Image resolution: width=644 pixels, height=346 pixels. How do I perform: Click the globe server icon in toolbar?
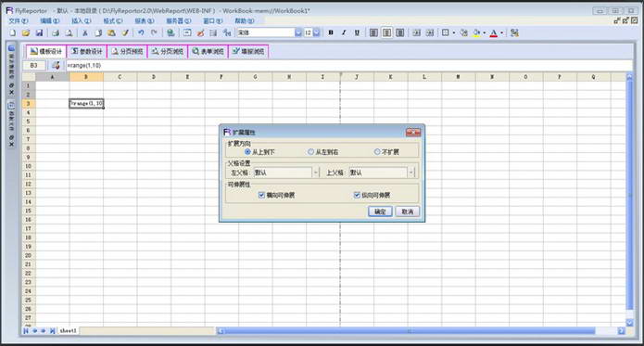[170, 32]
